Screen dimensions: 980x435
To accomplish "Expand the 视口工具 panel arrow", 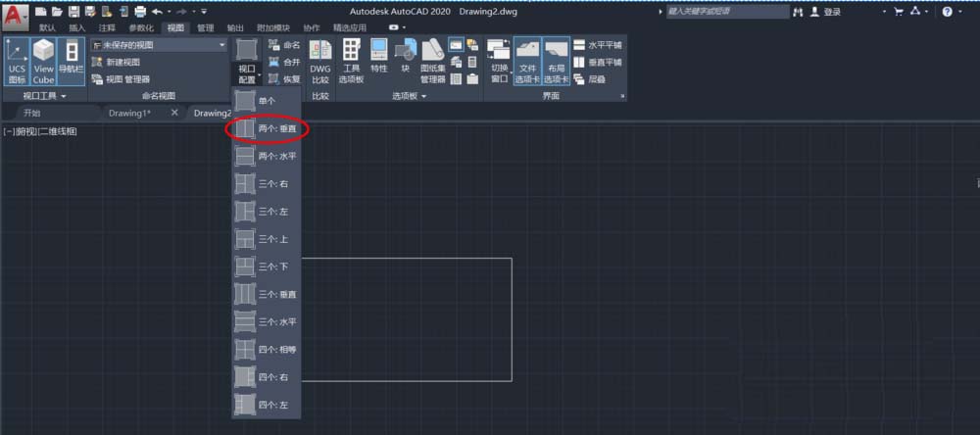I will (x=63, y=96).
